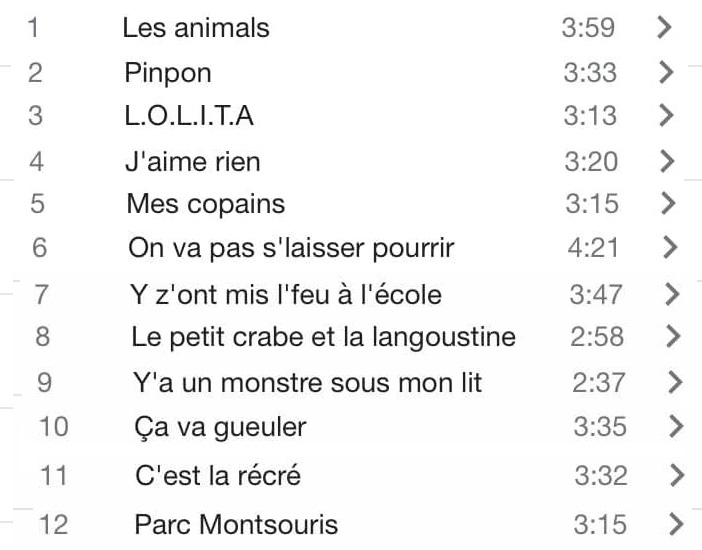Tap chevron beside J'aime rien
Screen dimensions: 702x550
(x=667, y=161)
